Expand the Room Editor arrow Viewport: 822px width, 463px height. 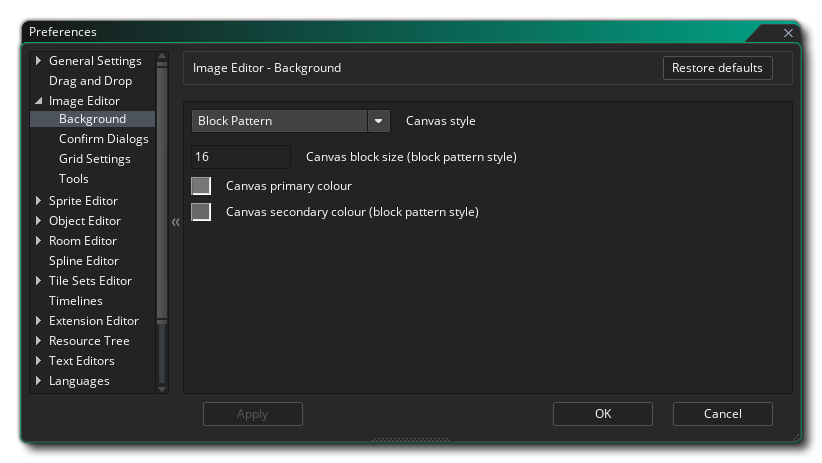(39, 241)
